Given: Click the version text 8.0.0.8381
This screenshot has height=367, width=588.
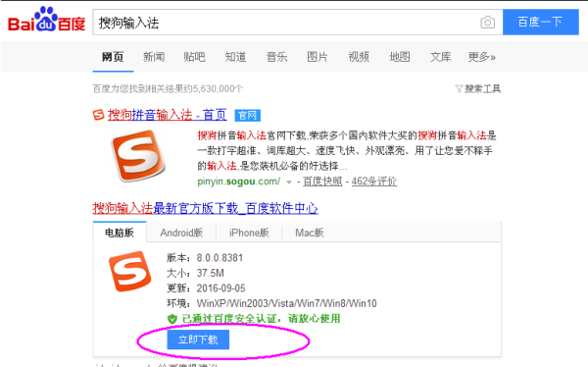Looking at the screenshot, I should click(x=220, y=258).
